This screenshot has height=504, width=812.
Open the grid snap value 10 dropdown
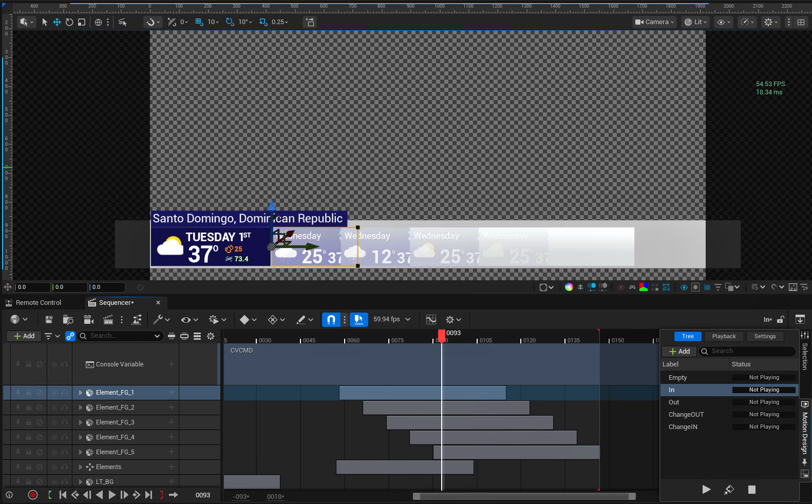(213, 22)
